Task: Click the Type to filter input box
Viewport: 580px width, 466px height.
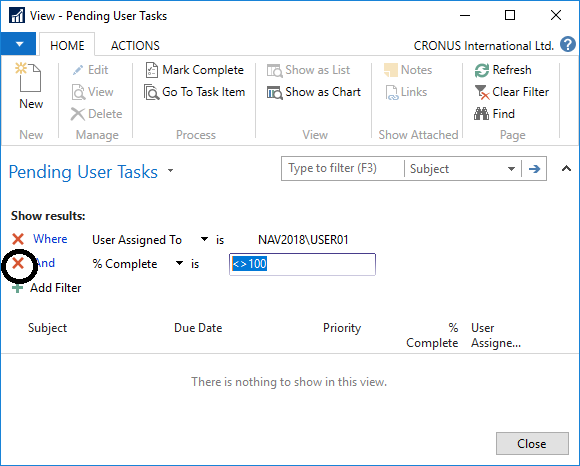Action: [x=342, y=169]
